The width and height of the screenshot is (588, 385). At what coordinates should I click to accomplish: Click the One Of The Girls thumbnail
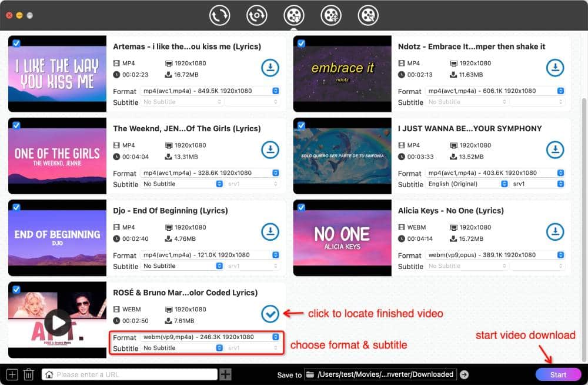click(x=58, y=156)
